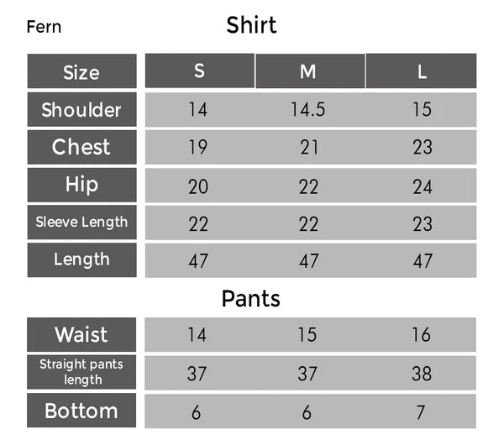Click the 14.5 shoulder measurement cell

tap(308, 110)
